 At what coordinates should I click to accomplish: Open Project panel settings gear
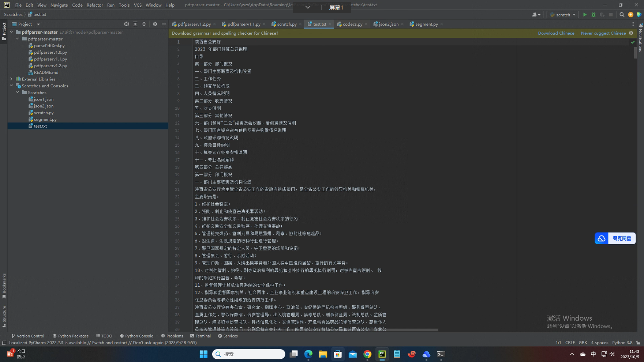click(x=155, y=24)
